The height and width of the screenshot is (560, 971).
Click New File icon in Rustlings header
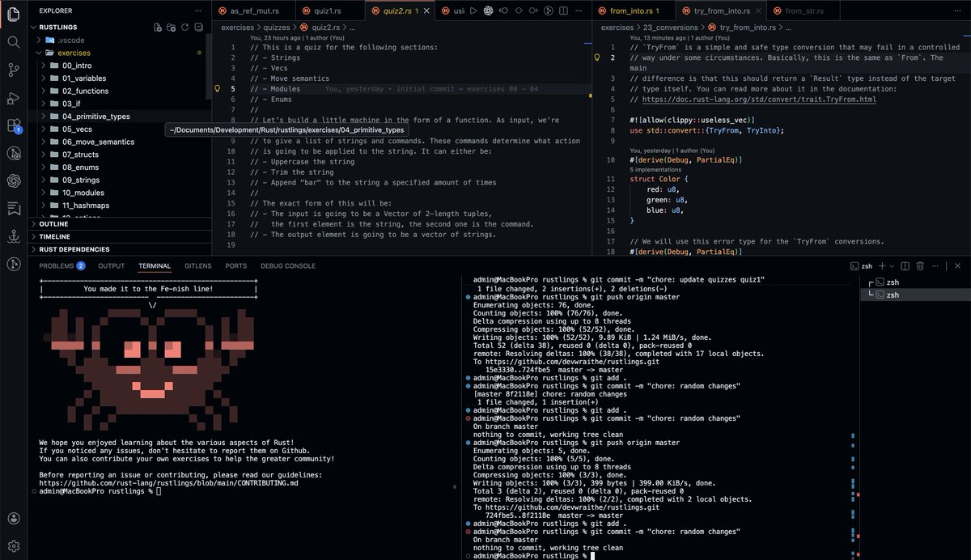click(158, 27)
